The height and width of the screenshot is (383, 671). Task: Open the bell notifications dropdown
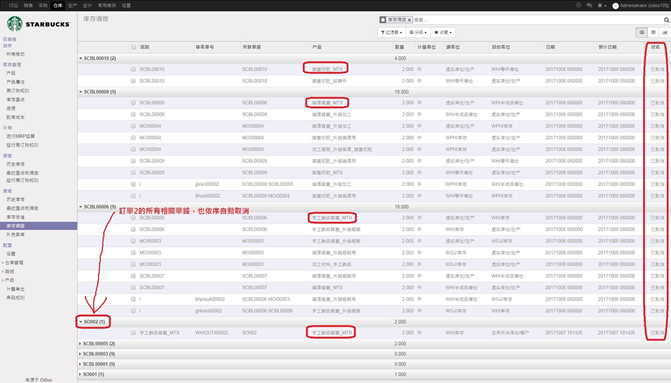pos(602,6)
